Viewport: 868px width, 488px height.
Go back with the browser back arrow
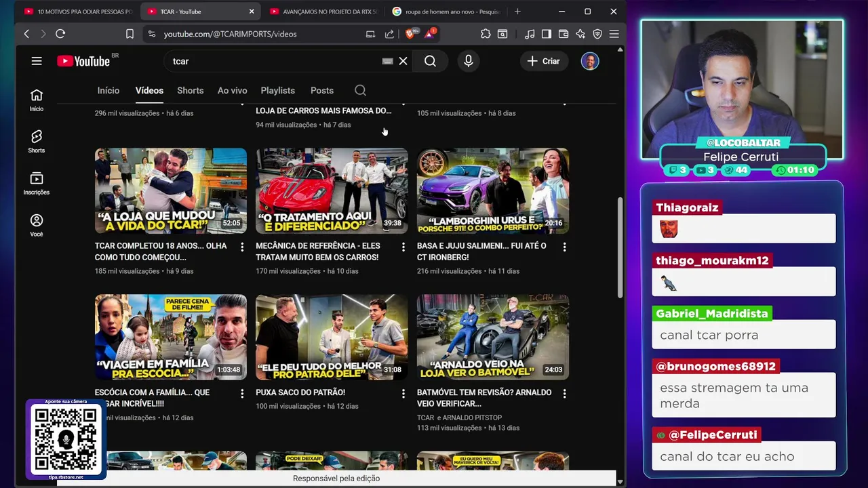pos(26,34)
